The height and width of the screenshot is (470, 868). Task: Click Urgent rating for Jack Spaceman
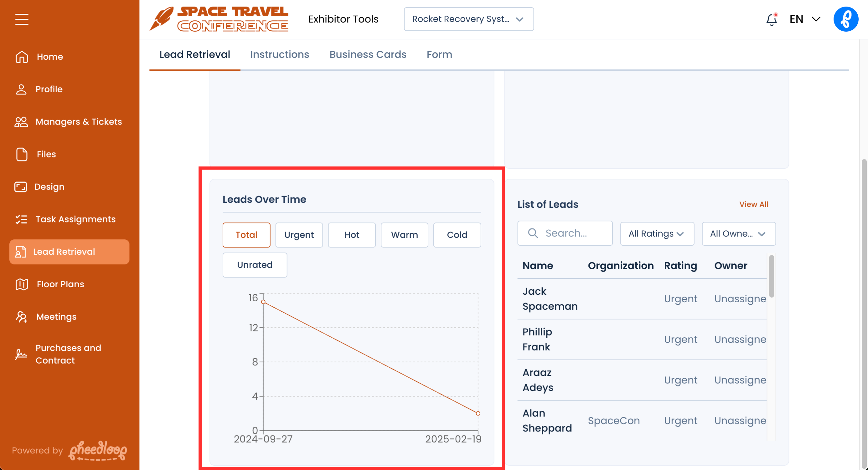(680, 299)
